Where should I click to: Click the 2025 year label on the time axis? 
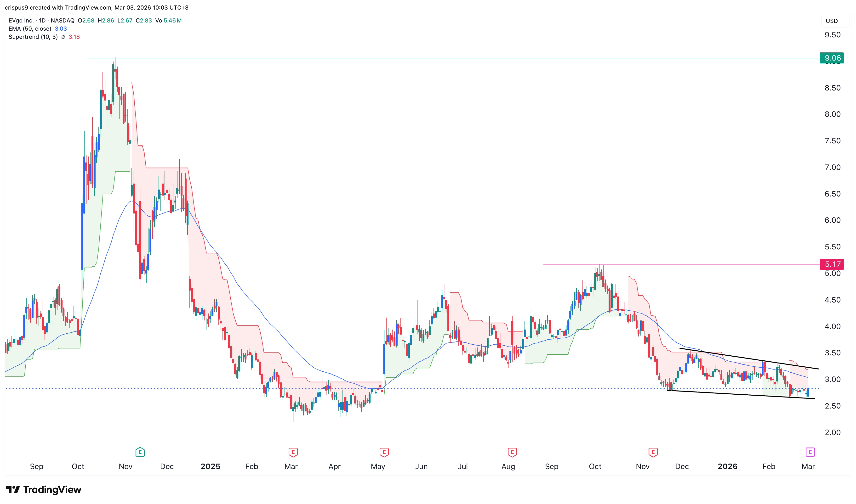pos(210,466)
